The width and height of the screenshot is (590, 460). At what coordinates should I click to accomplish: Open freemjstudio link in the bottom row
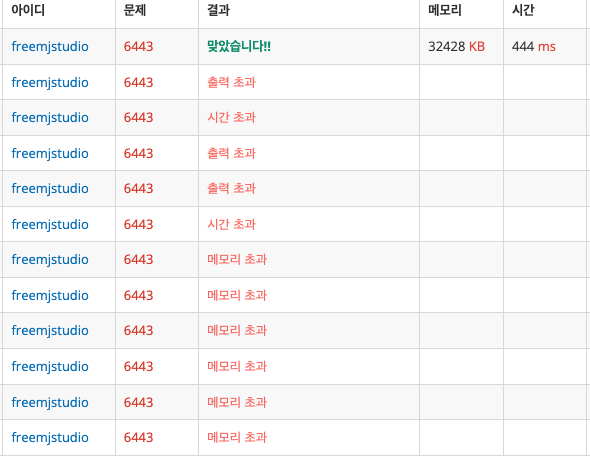coord(50,437)
